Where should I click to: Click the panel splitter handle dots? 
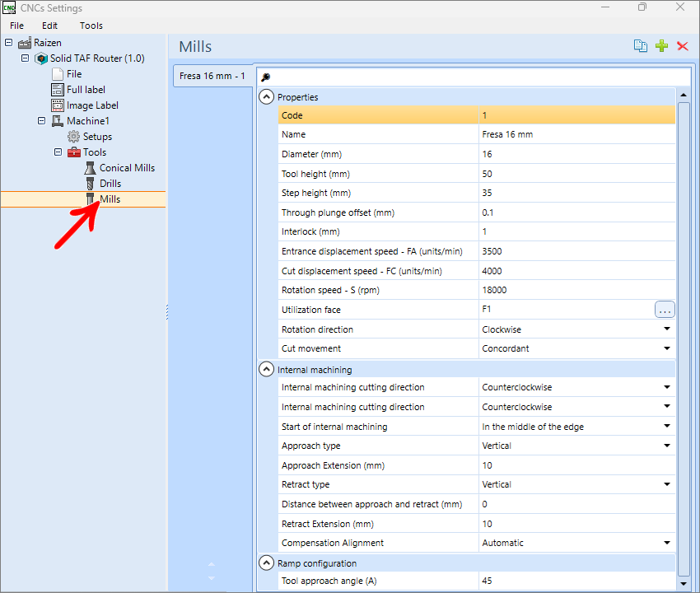167,312
